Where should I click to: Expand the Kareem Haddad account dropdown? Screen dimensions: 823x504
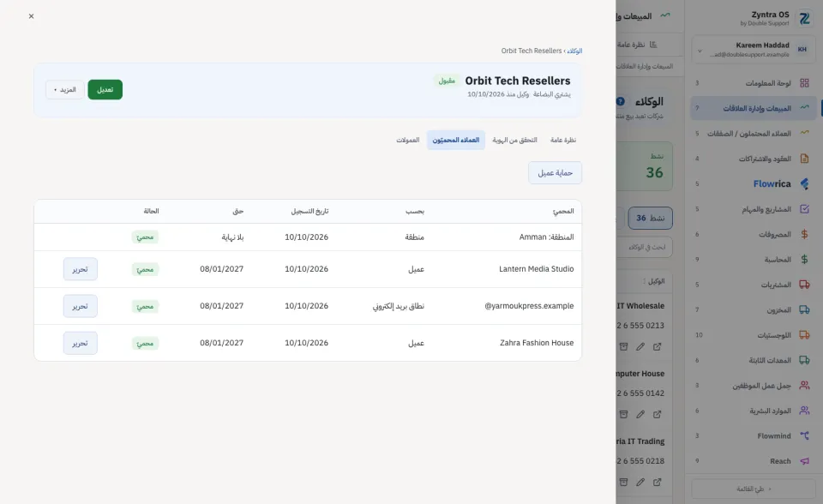(700, 51)
